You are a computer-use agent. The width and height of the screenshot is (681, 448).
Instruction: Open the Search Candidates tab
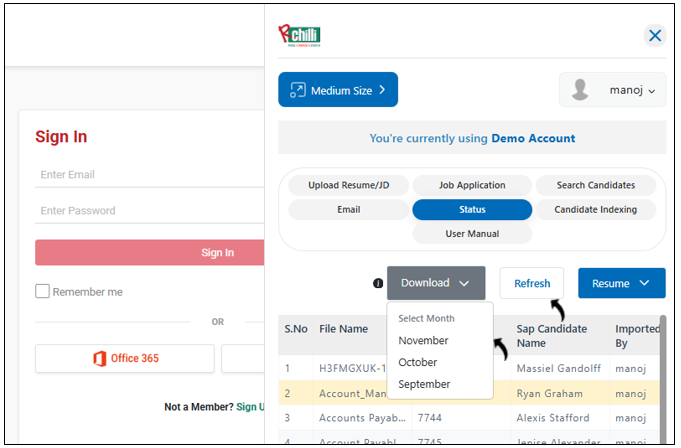tap(596, 186)
